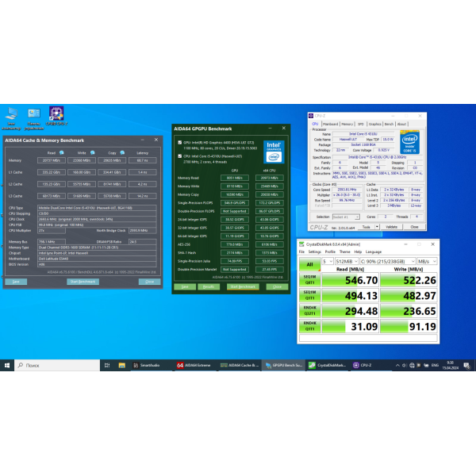This screenshot has width=476, height=476.
Task: Launch the CPUID CPU-Z desktop shortcut
Action: click(56, 116)
